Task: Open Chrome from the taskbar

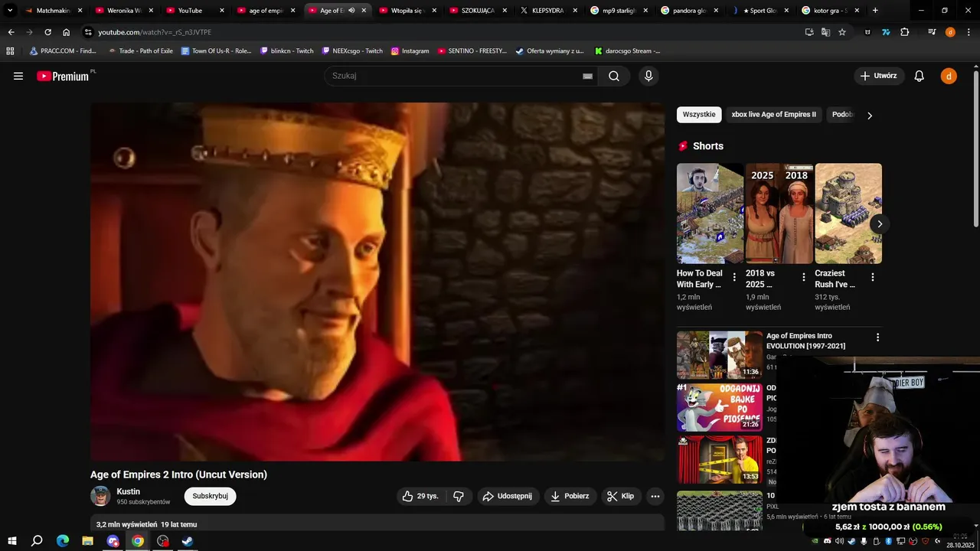Action: pyautogui.click(x=138, y=541)
